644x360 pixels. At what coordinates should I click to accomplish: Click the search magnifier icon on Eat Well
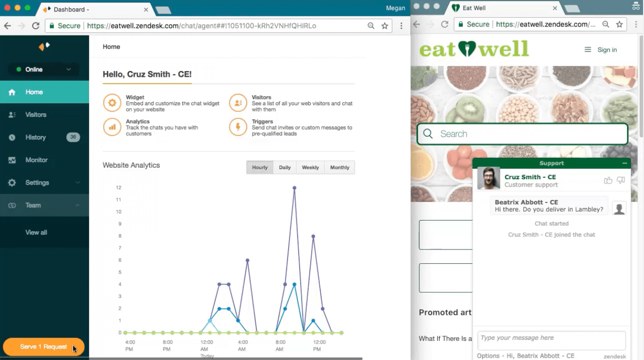428,134
